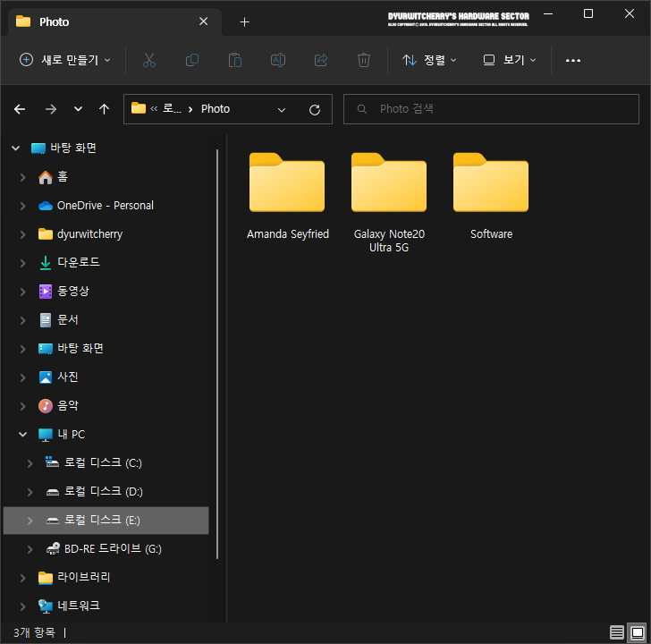The image size is (651, 644).
Task: Click Photo in the address breadcrumb
Action: pyautogui.click(x=216, y=109)
